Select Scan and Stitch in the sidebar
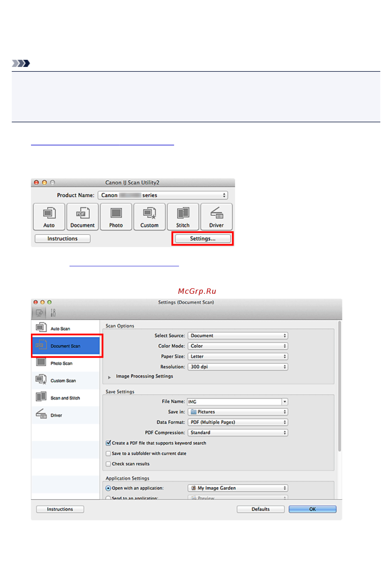The height and width of the screenshot is (582, 392). coord(65,398)
